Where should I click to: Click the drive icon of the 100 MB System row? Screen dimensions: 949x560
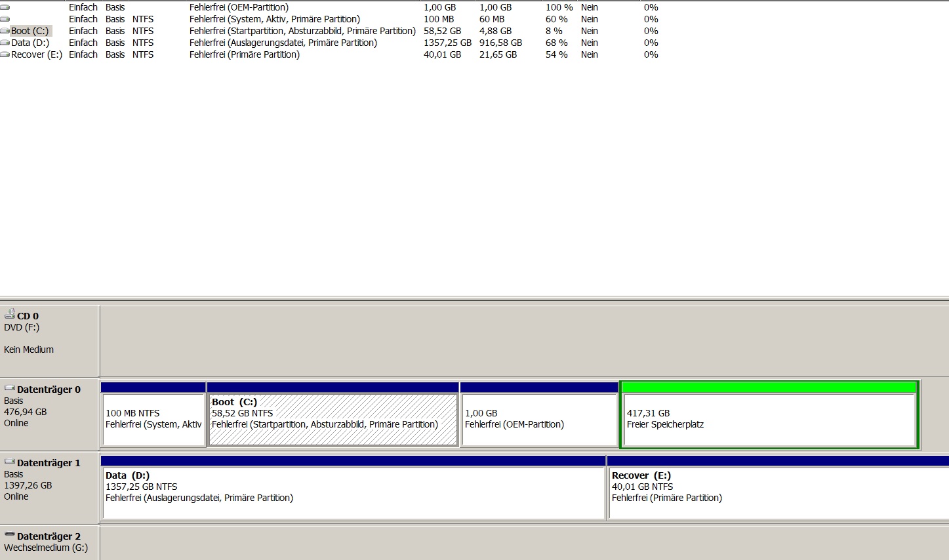point(5,20)
